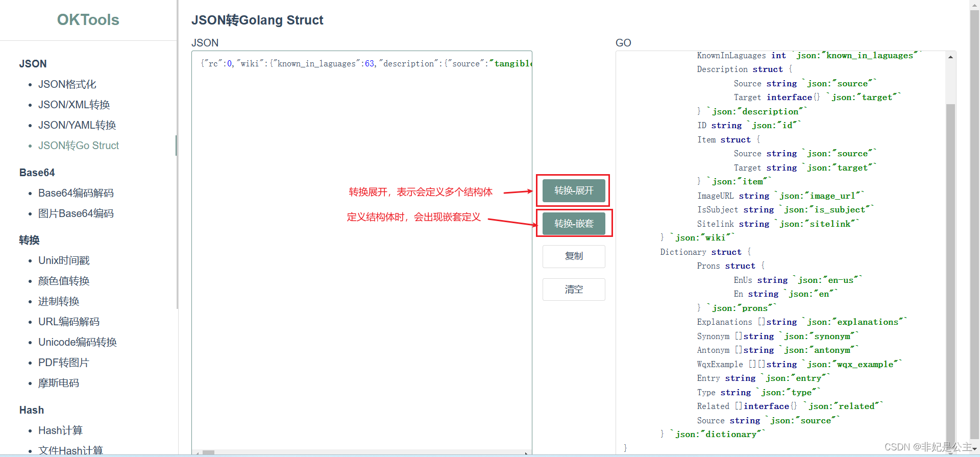Click the IsSubject string output line
980x457 pixels.
tap(786, 209)
